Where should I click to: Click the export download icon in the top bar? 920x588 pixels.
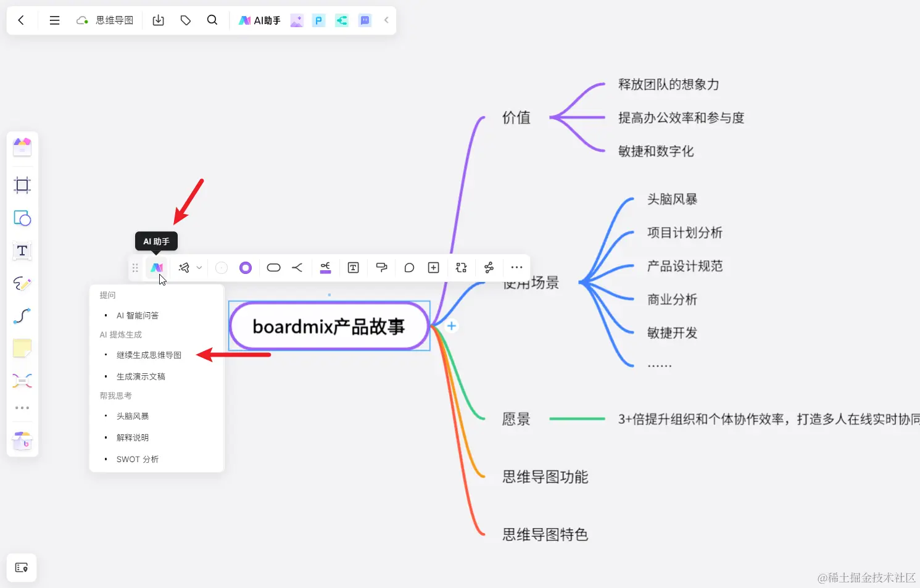pyautogui.click(x=158, y=20)
